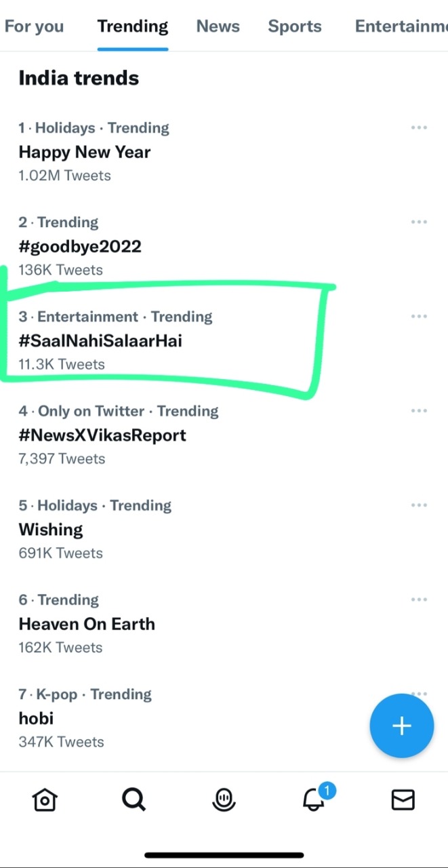Open more options for Wishing trend
Screen dimensions: 448x868
[x=419, y=505]
